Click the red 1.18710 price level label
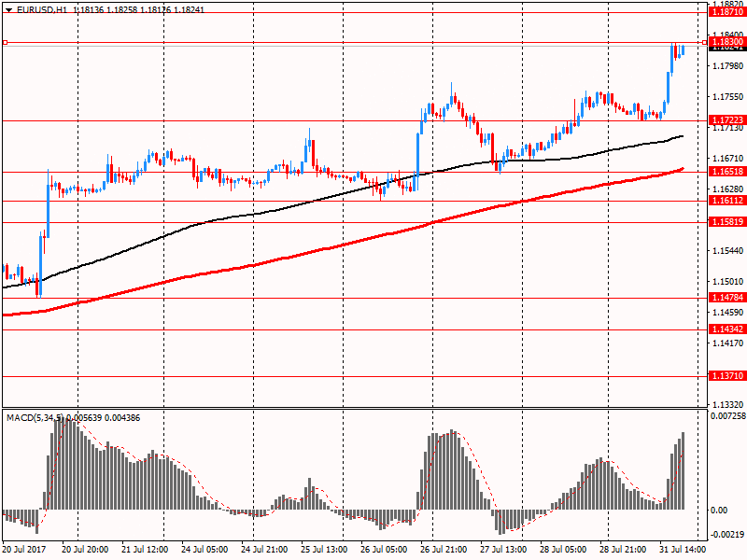 (727, 12)
